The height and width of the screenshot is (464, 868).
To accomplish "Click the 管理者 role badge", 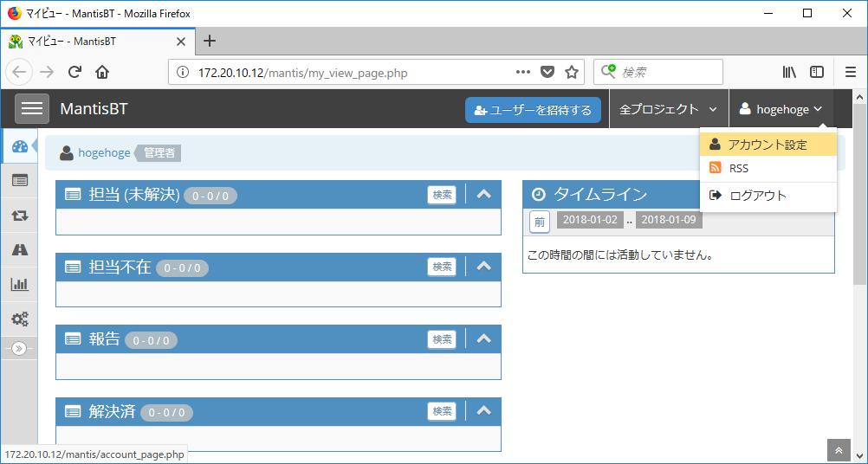I will pyautogui.click(x=159, y=152).
